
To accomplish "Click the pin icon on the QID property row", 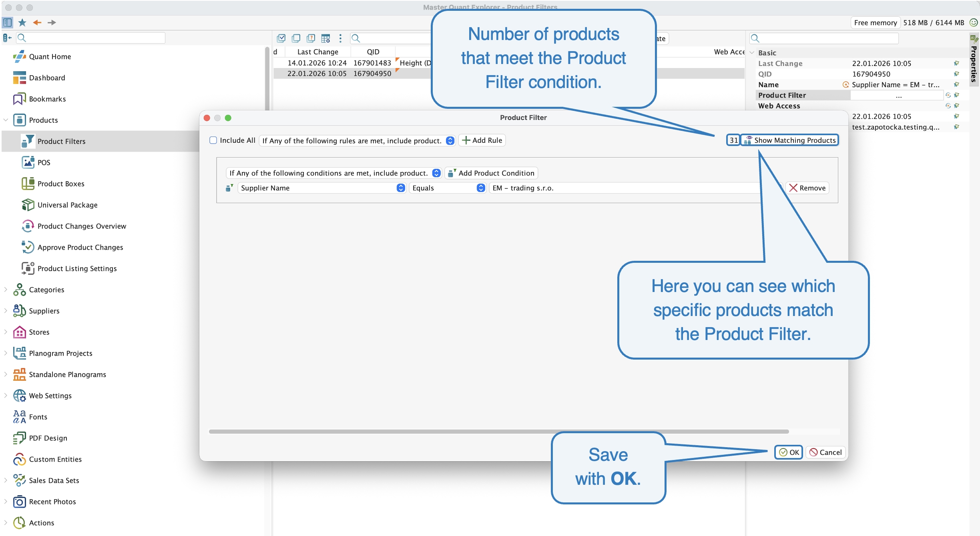I will click(x=956, y=74).
